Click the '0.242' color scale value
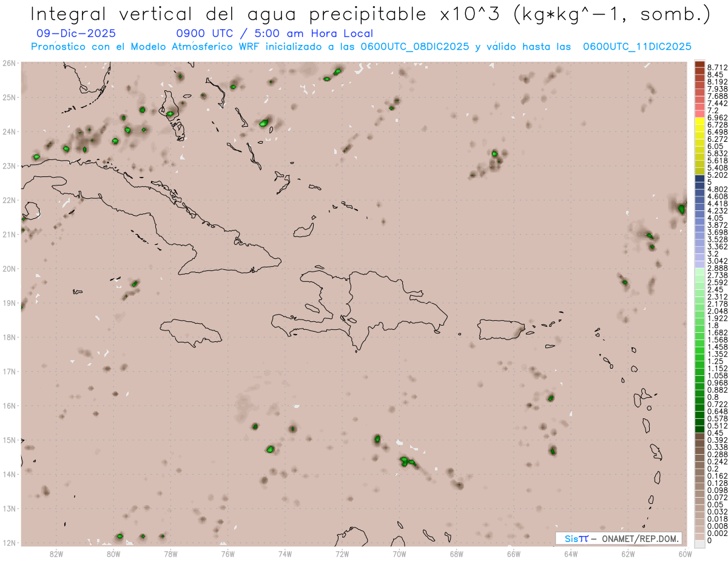The width and height of the screenshot is (728, 562). tap(717, 461)
